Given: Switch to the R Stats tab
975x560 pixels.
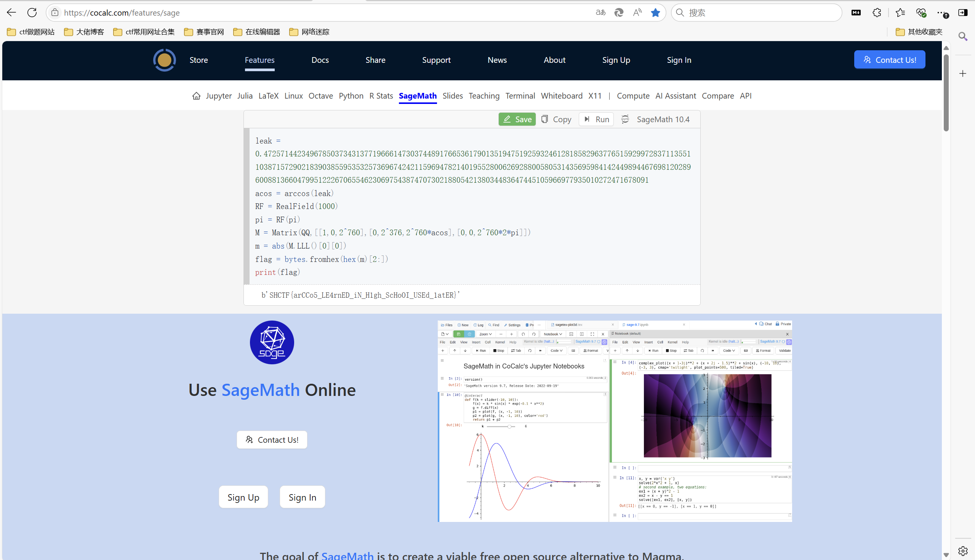Looking at the screenshot, I should tap(381, 96).
